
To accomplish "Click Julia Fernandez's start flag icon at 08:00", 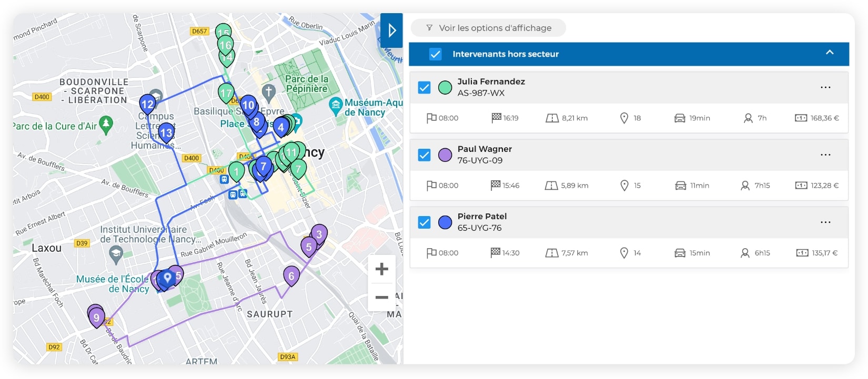I will (431, 118).
